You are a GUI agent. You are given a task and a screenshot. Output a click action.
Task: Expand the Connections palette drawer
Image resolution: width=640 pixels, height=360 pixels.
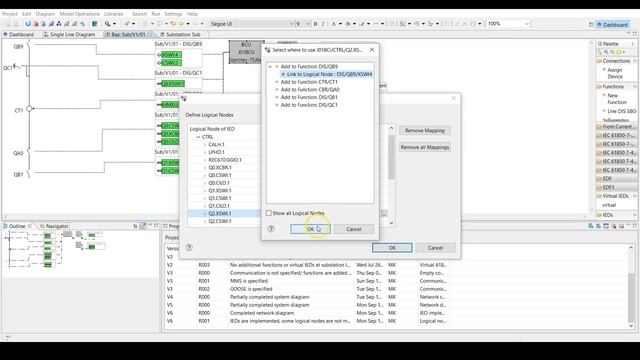pos(617,61)
